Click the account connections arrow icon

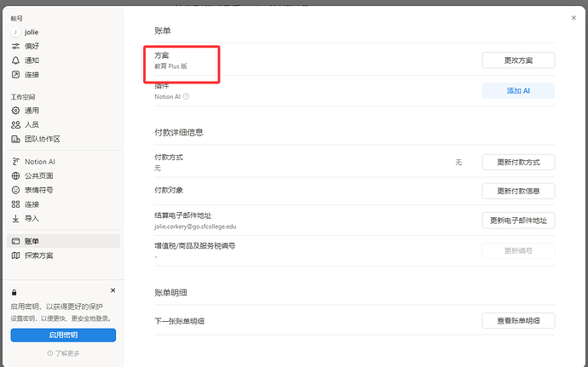(15, 75)
